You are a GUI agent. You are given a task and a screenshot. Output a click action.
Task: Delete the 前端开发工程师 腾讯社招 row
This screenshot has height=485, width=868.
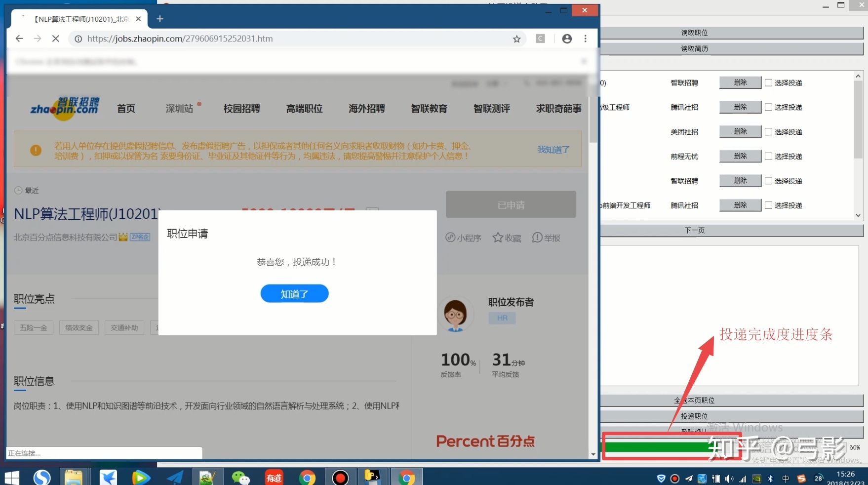740,205
